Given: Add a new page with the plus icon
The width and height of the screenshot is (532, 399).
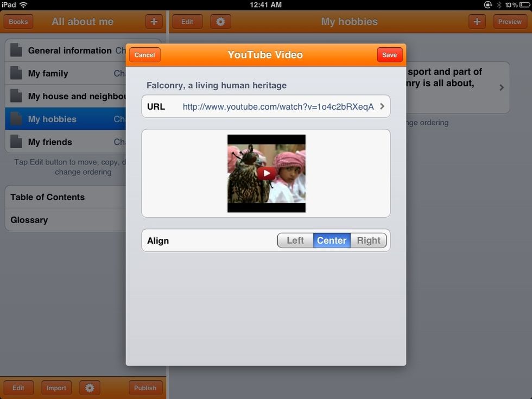Looking at the screenshot, I should [477, 21].
